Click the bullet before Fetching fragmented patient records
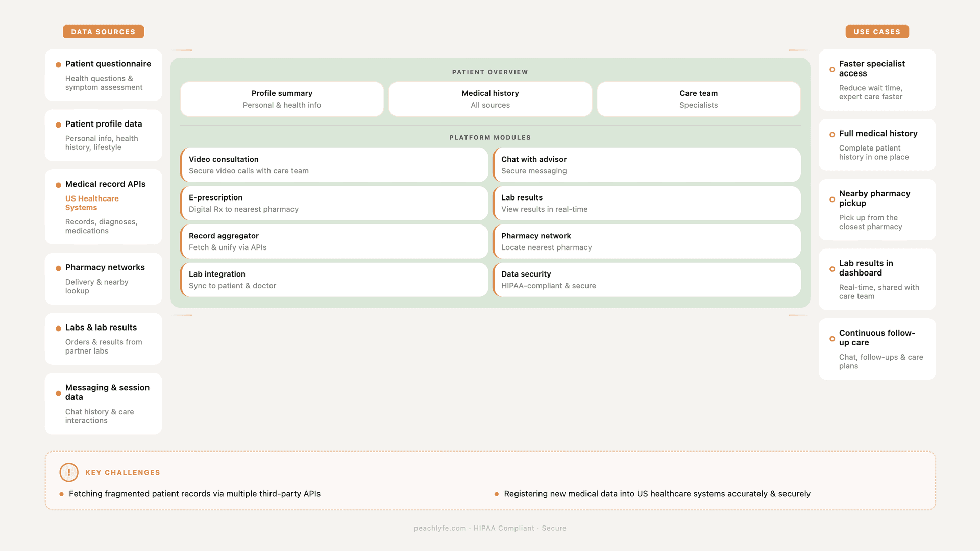The image size is (980, 551). [x=62, y=494]
